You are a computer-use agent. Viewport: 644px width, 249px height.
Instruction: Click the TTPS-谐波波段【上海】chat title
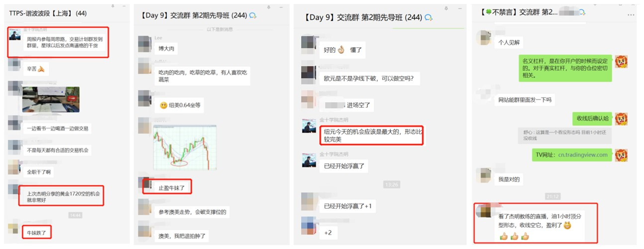[x=48, y=13]
